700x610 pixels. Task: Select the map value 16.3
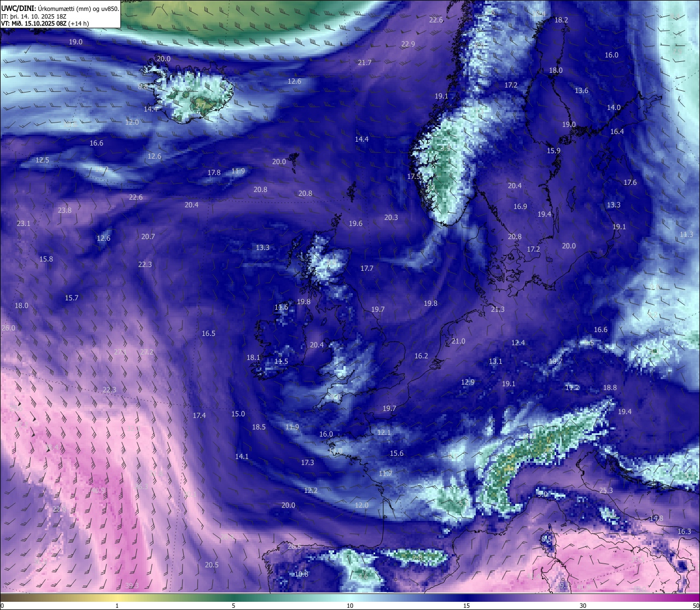pyautogui.click(x=684, y=531)
